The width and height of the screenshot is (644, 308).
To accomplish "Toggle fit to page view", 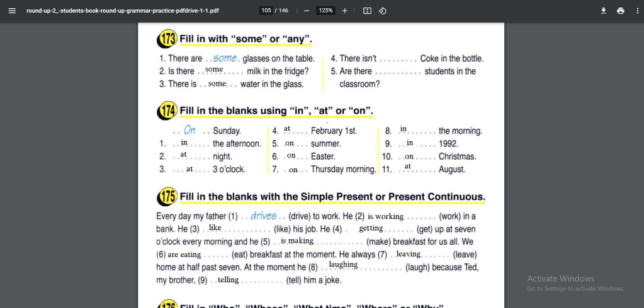I will 368,11.
